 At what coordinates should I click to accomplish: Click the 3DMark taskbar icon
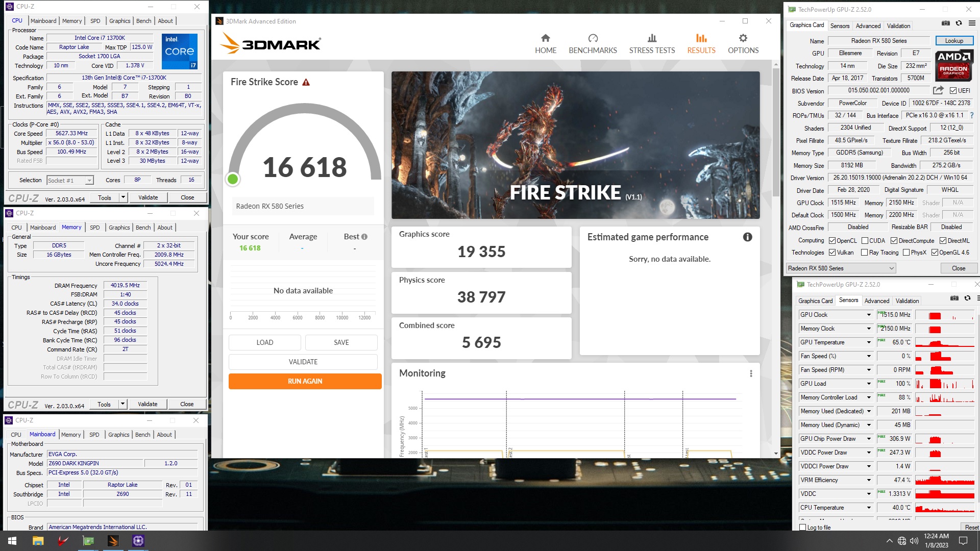[113, 541]
